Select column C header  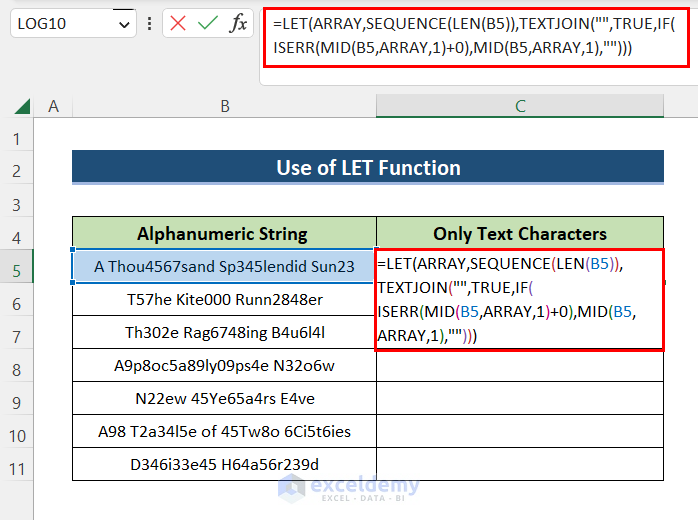pyautogui.click(x=520, y=106)
